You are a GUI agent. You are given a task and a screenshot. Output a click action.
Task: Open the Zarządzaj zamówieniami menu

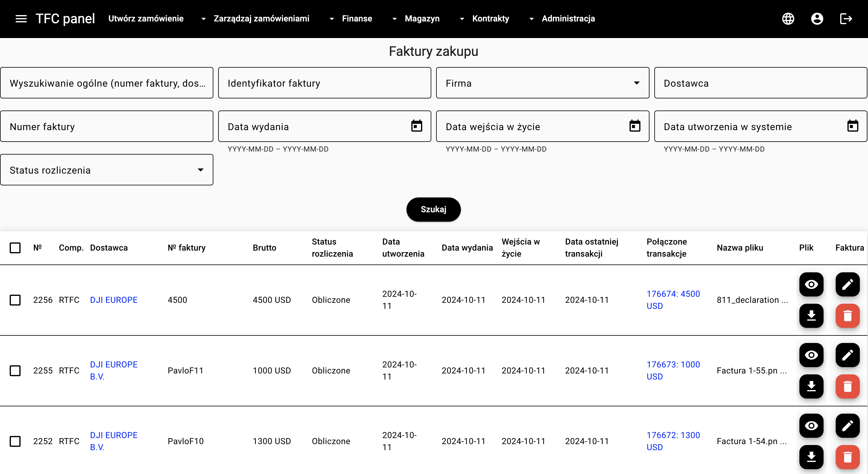tap(261, 19)
